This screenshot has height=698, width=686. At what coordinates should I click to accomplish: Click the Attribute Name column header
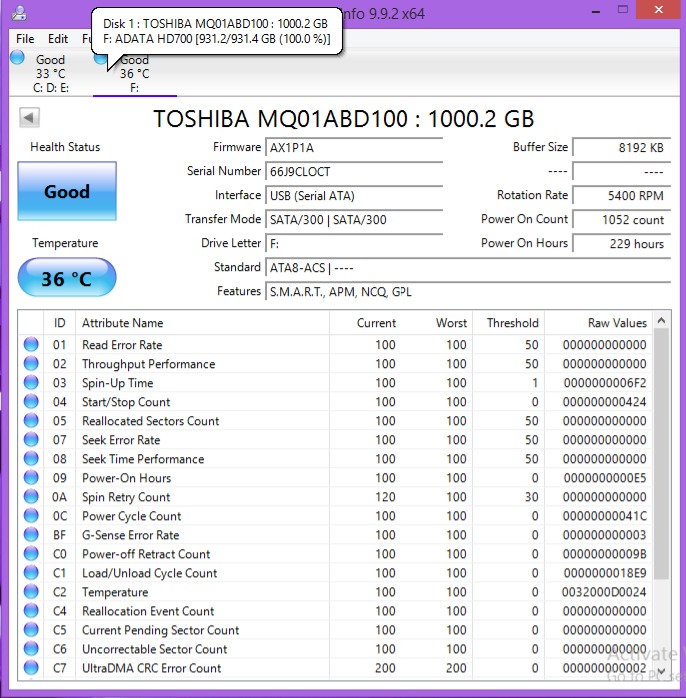[202, 323]
